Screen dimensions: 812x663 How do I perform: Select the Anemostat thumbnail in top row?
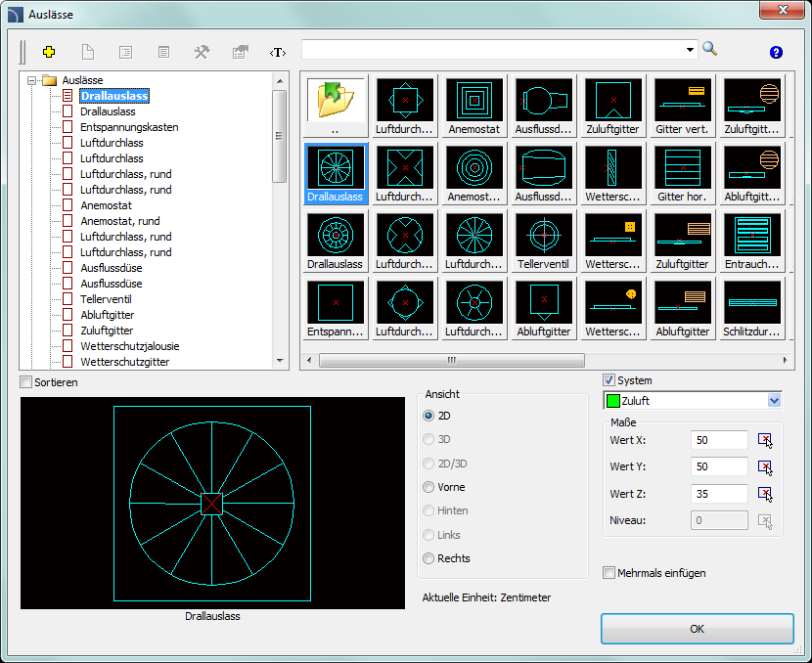point(474,100)
